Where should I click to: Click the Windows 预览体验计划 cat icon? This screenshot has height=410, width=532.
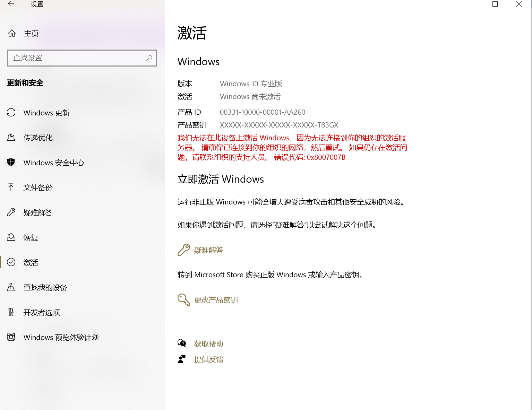coord(11,337)
